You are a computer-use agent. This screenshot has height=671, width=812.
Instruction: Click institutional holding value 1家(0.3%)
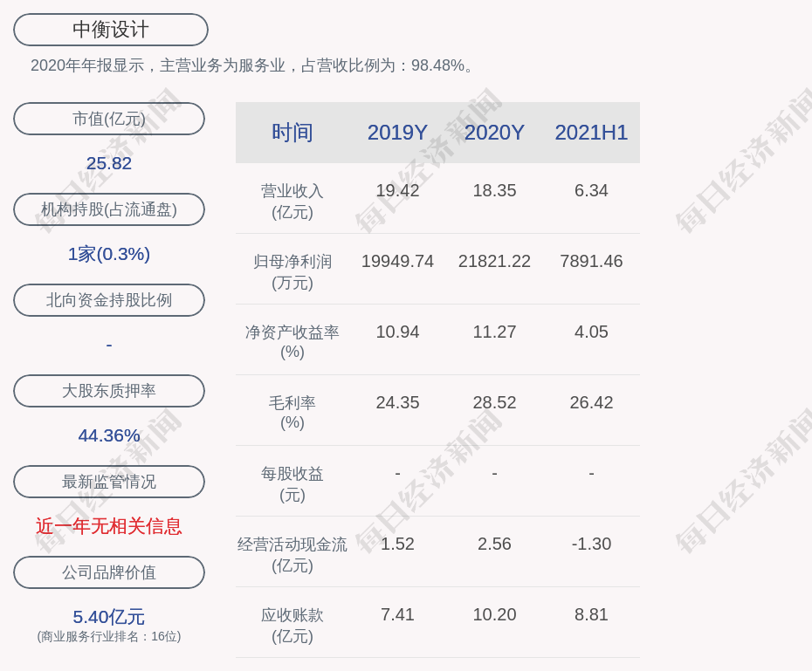[x=109, y=254]
